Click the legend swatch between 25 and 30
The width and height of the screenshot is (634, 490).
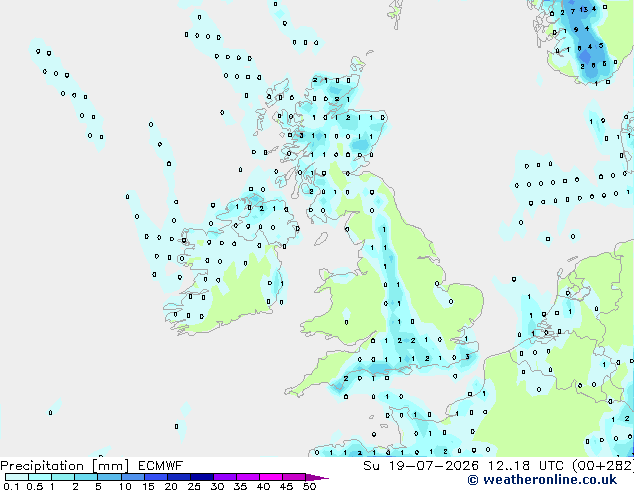202,477
